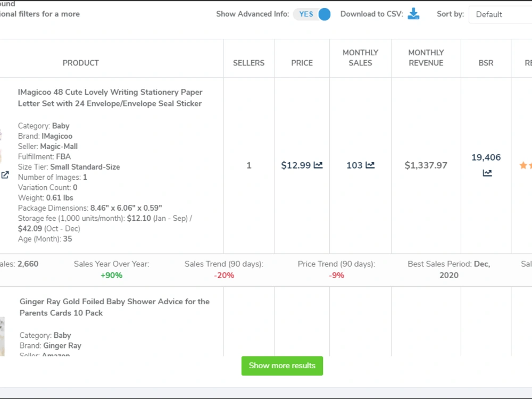Click the orange star rating of IMagicoo row

click(x=526, y=165)
